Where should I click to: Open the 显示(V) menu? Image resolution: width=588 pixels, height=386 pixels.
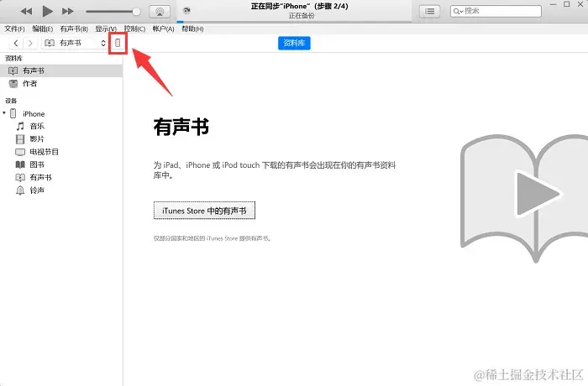(106, 29)
